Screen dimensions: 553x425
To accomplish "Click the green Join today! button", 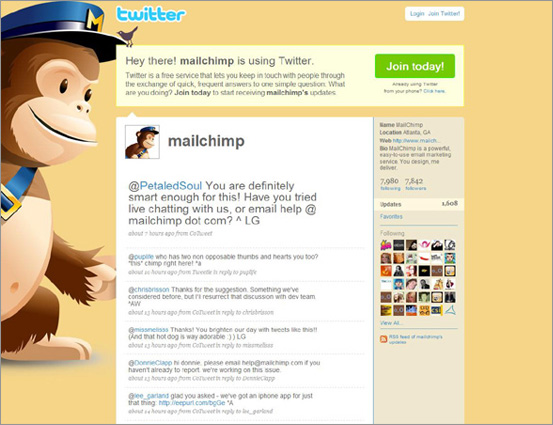I will (415, 66).
